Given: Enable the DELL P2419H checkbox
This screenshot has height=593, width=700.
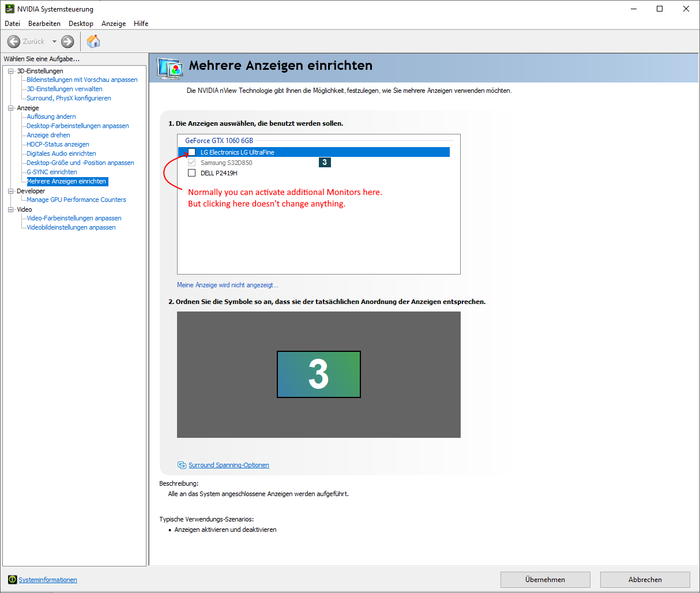Looking at the screenshot, I should 192,173.
